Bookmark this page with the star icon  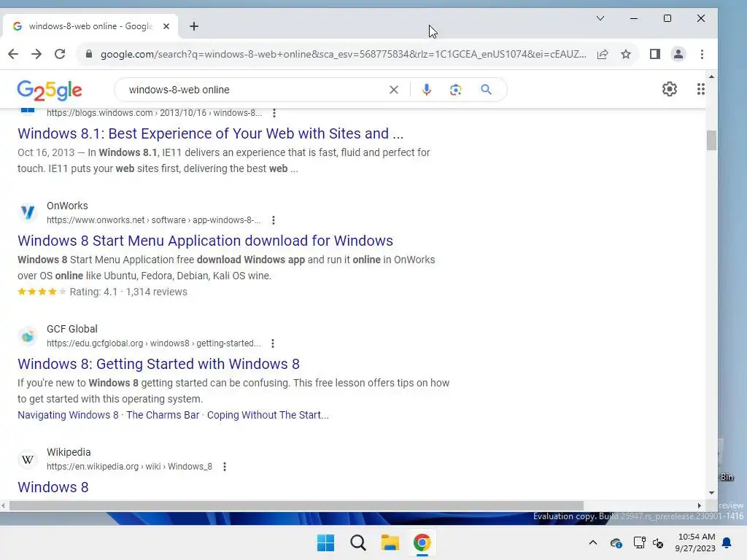[626, 54]
